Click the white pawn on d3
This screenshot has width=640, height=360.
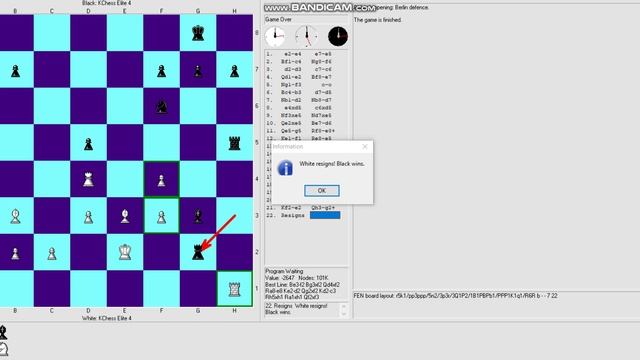click(x=88, y=217)
